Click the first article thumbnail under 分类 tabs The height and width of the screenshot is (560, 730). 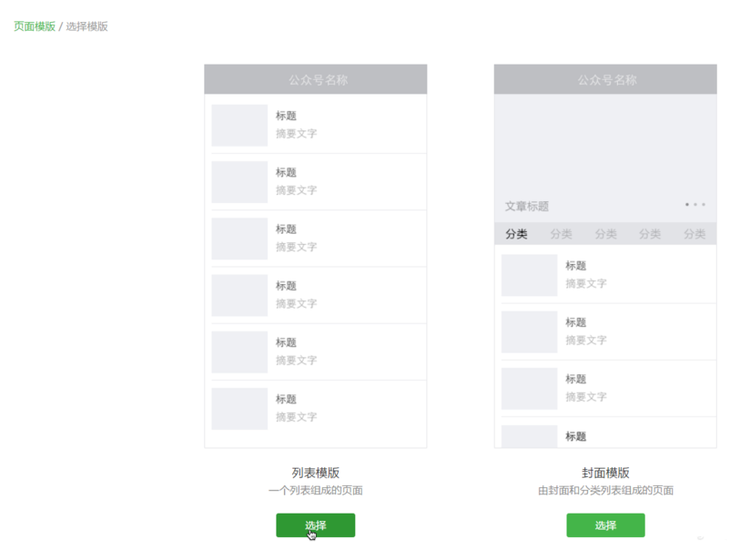529,274
